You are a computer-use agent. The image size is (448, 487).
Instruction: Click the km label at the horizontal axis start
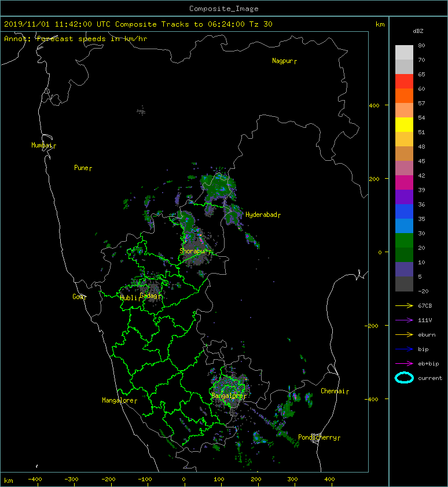click(x=9, y=481)
